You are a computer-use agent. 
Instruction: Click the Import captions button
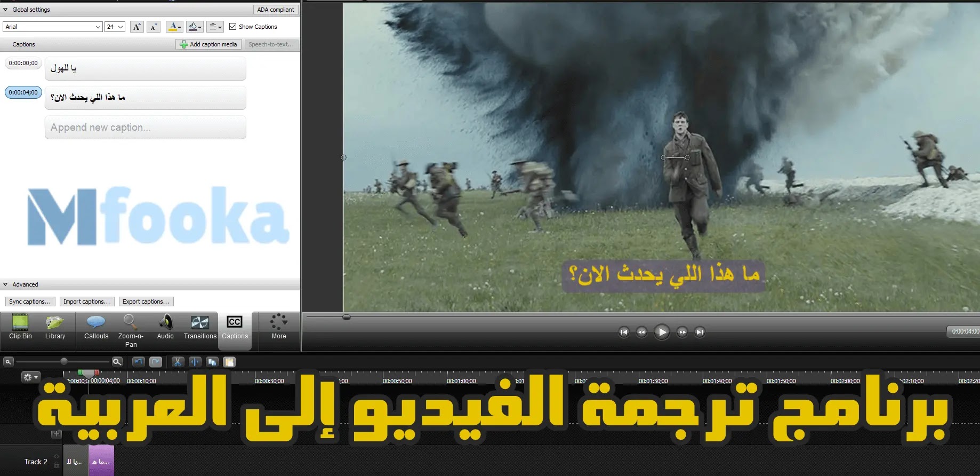86,302
